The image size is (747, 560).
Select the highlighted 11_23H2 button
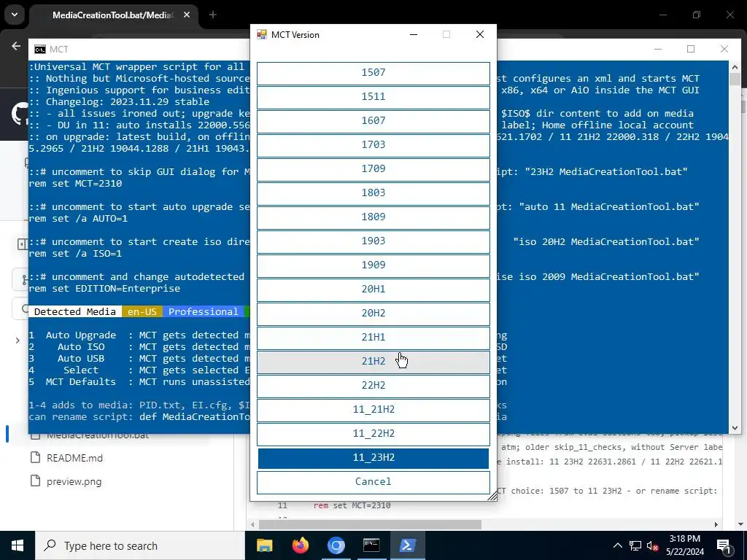coord(373,458)
